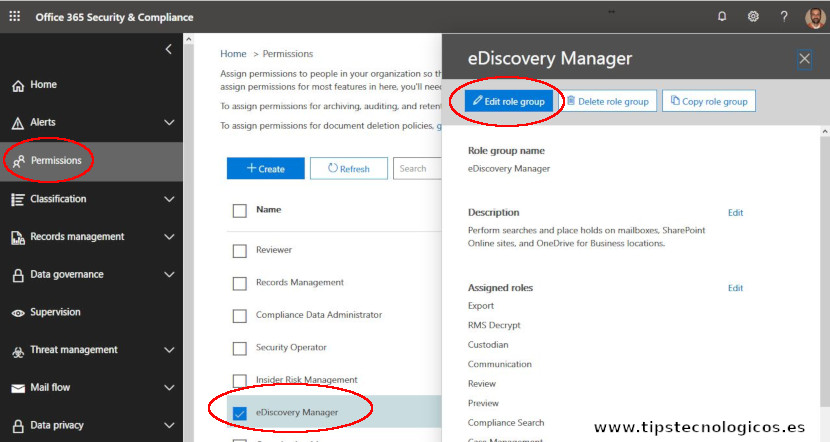Open the app launcher waffle icon
830x442 pixels.
click(x=14, y=17)
